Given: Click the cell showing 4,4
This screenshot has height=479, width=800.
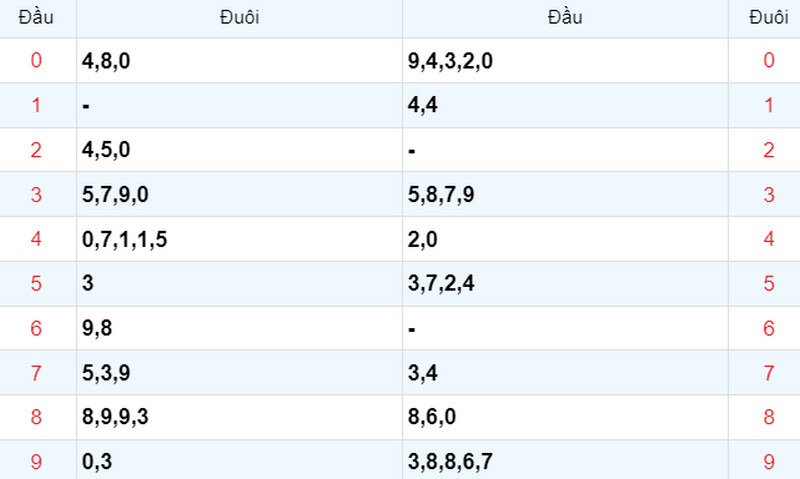Looking at the screenshot, I should coord(565,105).
